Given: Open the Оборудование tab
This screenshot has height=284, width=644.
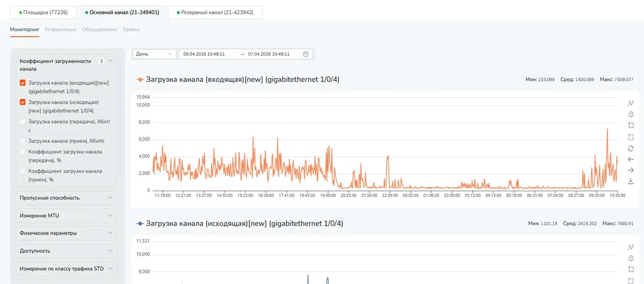Looking at the screenshot, I should [99, 30].
